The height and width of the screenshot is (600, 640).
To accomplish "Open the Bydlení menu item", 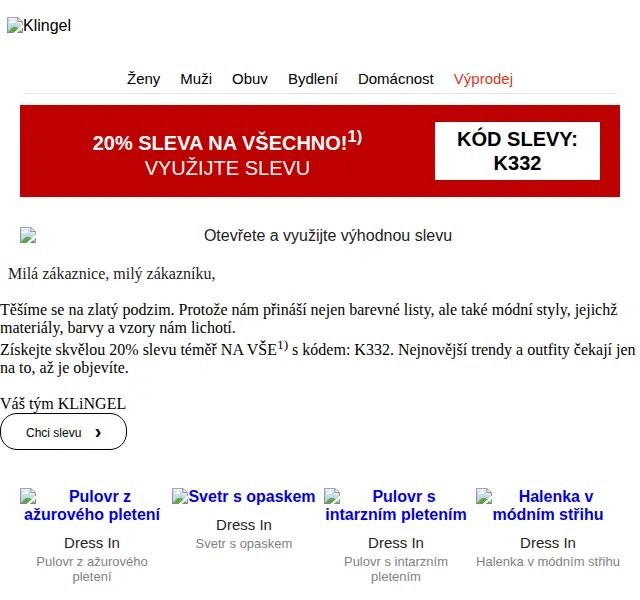I will click(313, 79).
